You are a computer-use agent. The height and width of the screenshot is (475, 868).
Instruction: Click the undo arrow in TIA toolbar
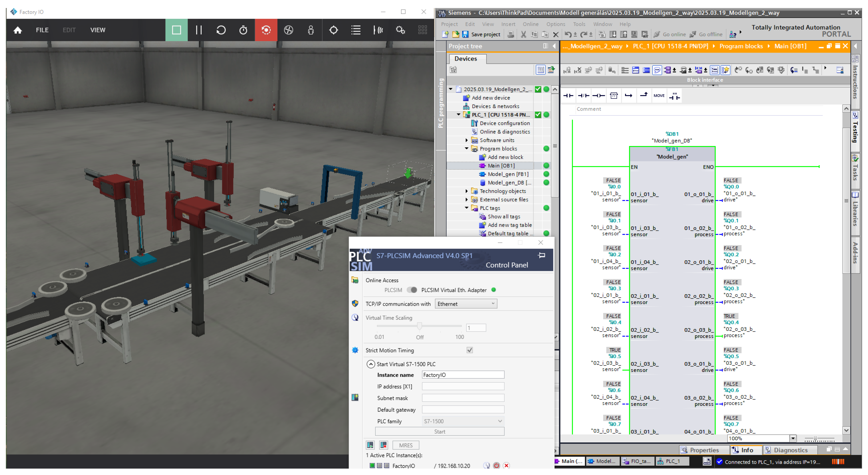pos(568,34)
